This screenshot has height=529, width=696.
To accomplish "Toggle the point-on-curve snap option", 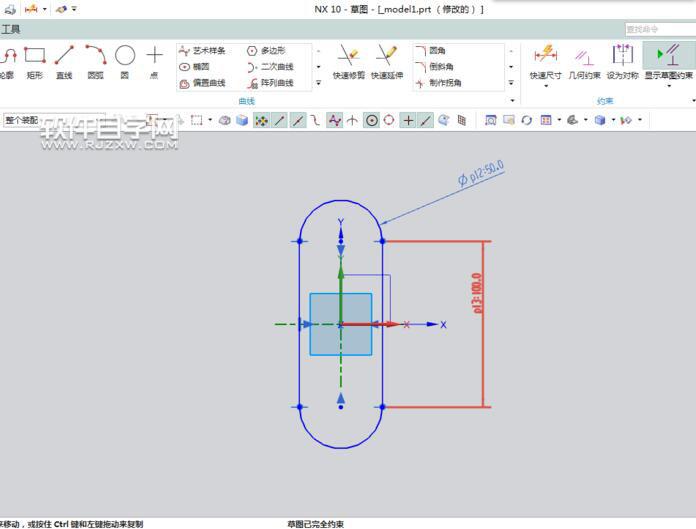I will pyautogui.click(x=426, y=120).
